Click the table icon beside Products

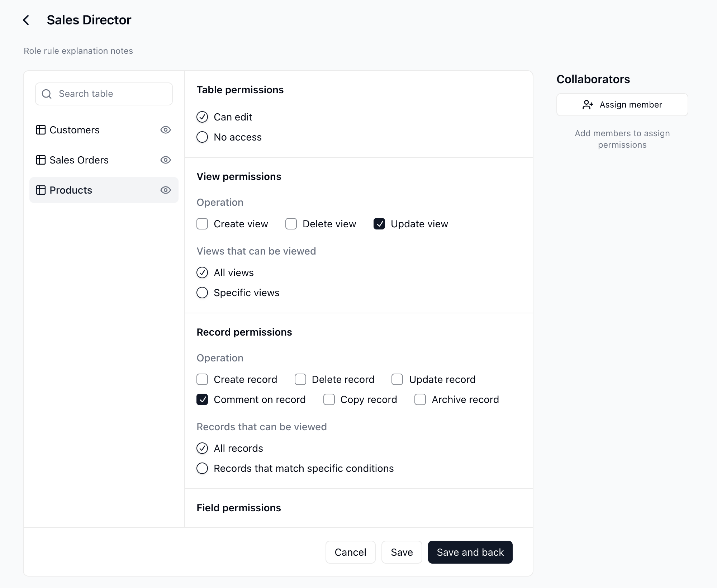(x=41, y=190)
